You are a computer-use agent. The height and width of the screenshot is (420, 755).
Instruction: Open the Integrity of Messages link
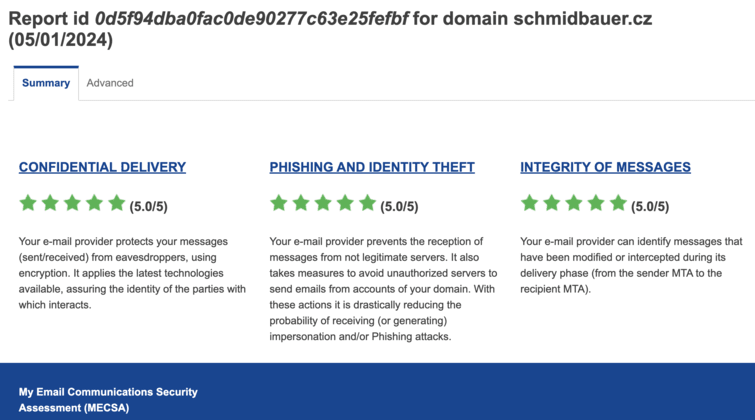point(605,167)
